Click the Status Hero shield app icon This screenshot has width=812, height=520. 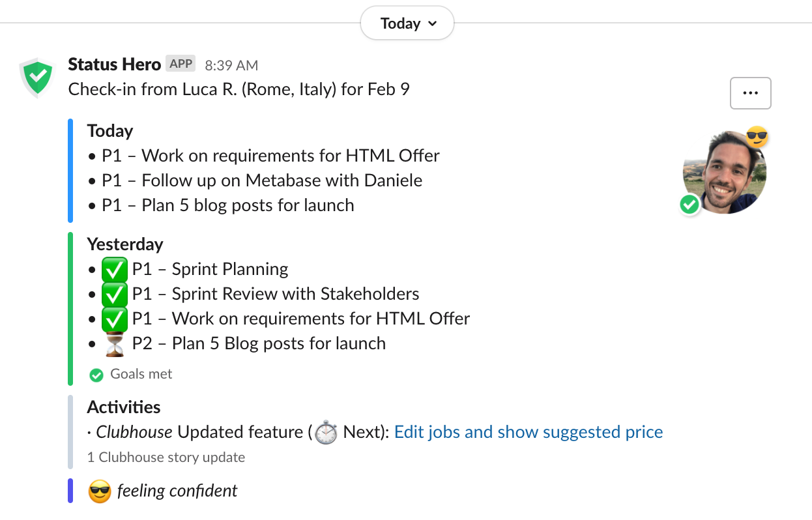(37, 77)
